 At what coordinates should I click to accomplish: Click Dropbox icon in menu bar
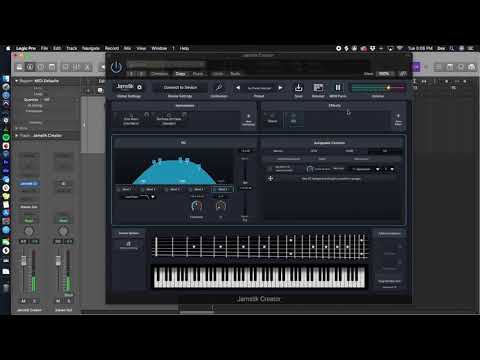tap(372, 48)
